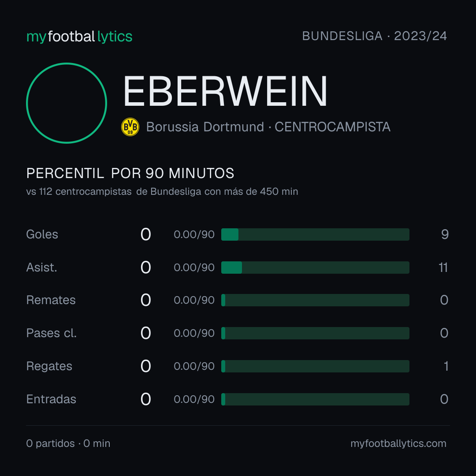Click the myfootballytics.com footer link

tap(398, 443)
